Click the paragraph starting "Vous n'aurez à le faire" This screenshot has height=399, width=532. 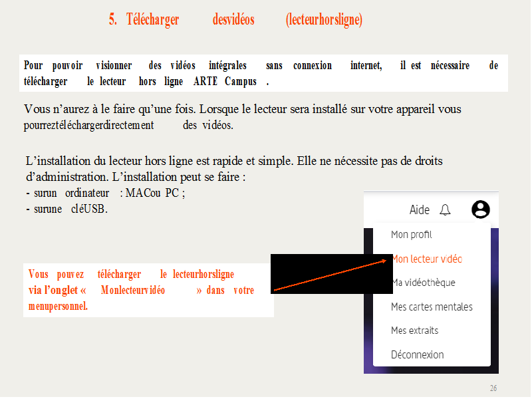click(x=242, y=116)
